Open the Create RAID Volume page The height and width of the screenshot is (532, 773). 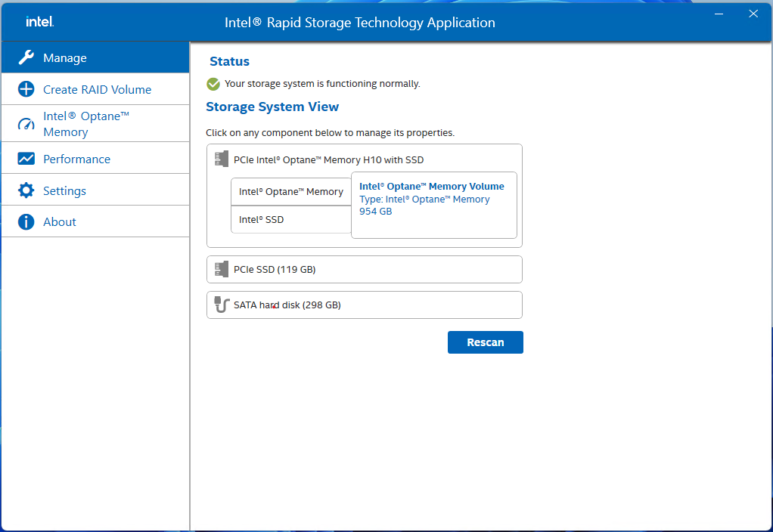(97, 89)
